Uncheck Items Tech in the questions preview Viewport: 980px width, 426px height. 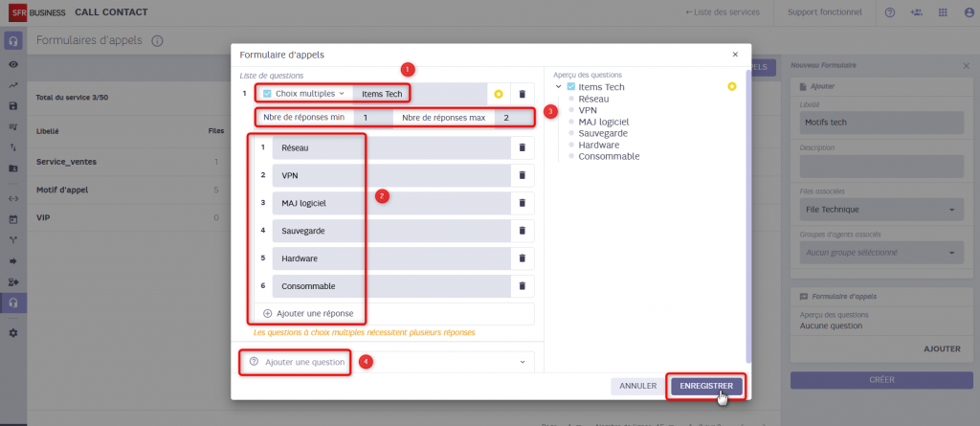571,87
